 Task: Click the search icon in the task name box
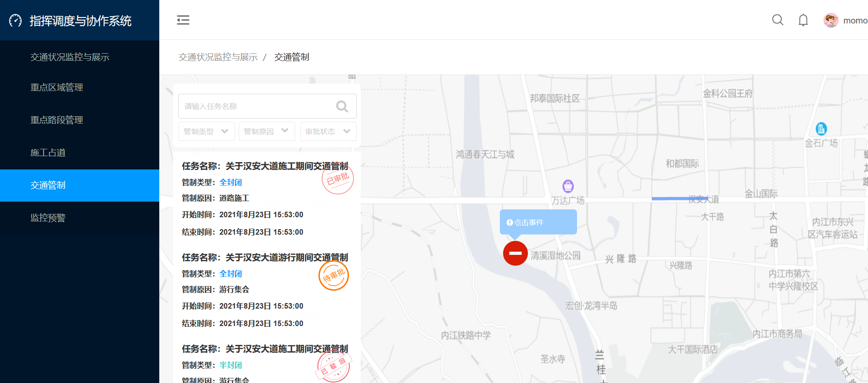coord(342,107)
